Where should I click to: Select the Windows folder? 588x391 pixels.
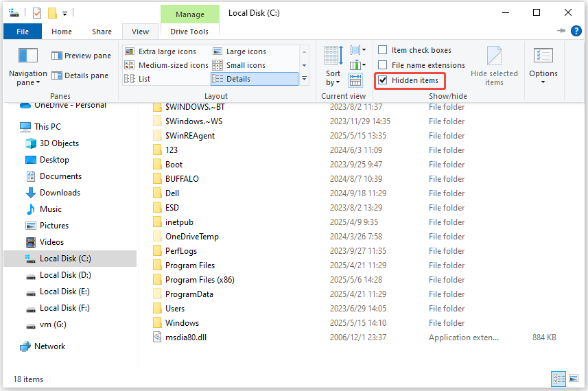[176, 323]
